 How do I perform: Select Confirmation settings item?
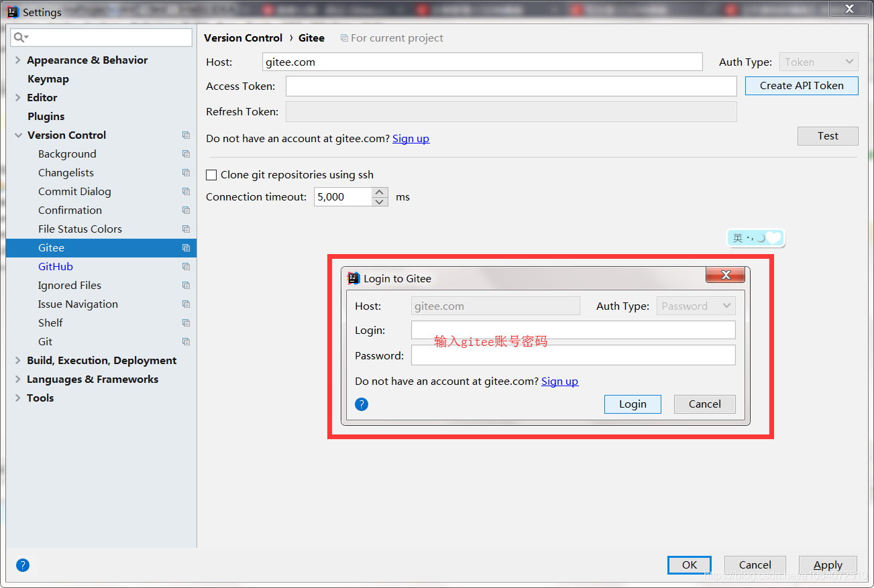(70, 210)
